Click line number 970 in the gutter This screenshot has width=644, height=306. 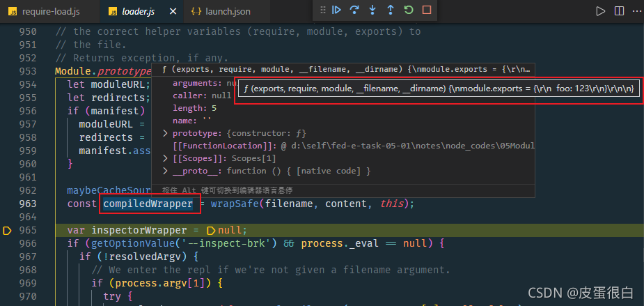[x=28, y=296]
